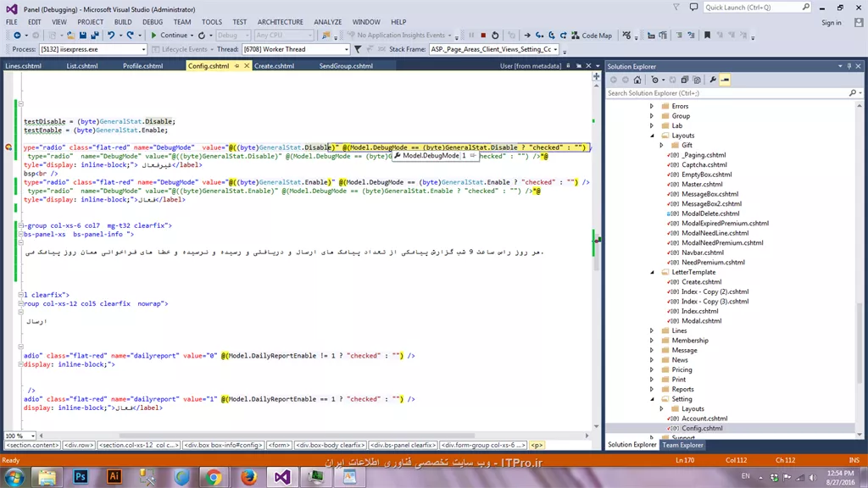Image resolution: width=868 pixels, height=488 pixels.
Task: Collapse the Layouts folder
Action: [652, 136]
